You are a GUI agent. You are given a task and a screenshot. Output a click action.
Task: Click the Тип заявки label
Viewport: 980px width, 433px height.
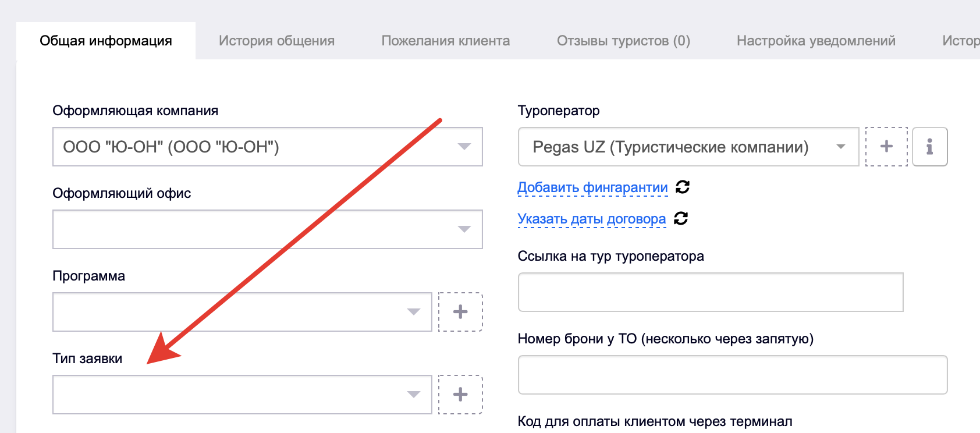coord(87,359)
